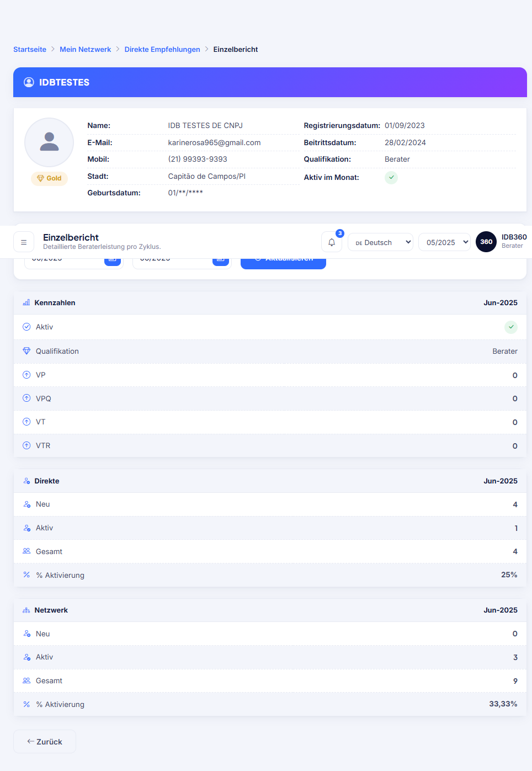Click the percent icon on the Direkte Aktivierung row
The width and height of the screenshot is (532, 771).
(x=26, y=575)
